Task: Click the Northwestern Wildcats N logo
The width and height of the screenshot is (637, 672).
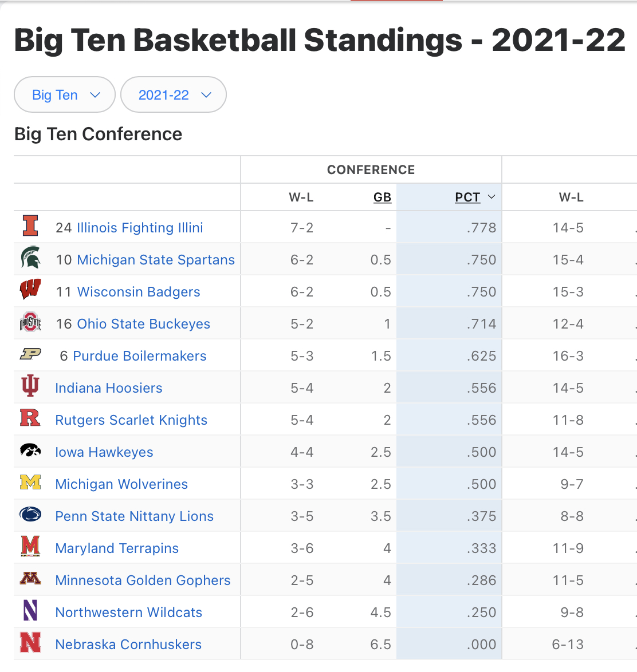Action: (30, 611)
